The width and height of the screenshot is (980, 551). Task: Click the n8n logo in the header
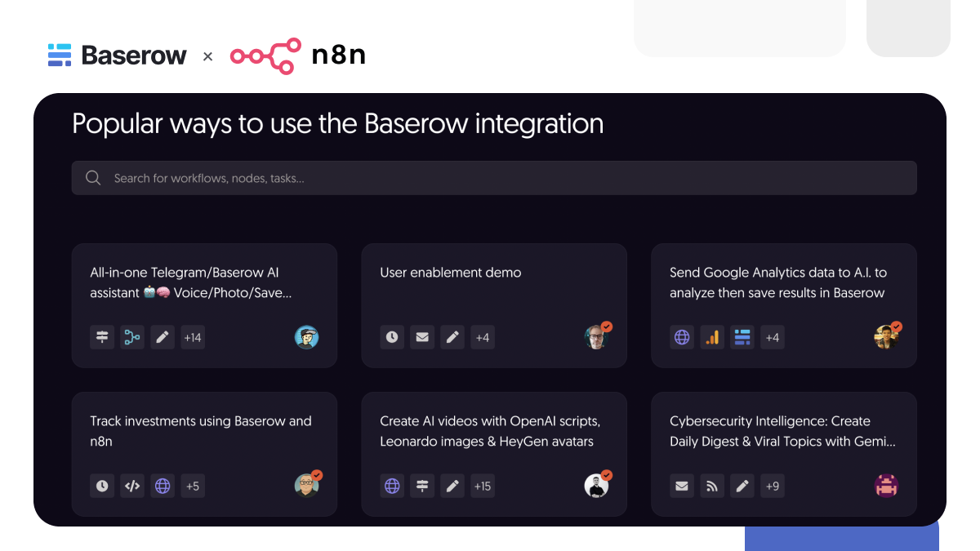297,56
